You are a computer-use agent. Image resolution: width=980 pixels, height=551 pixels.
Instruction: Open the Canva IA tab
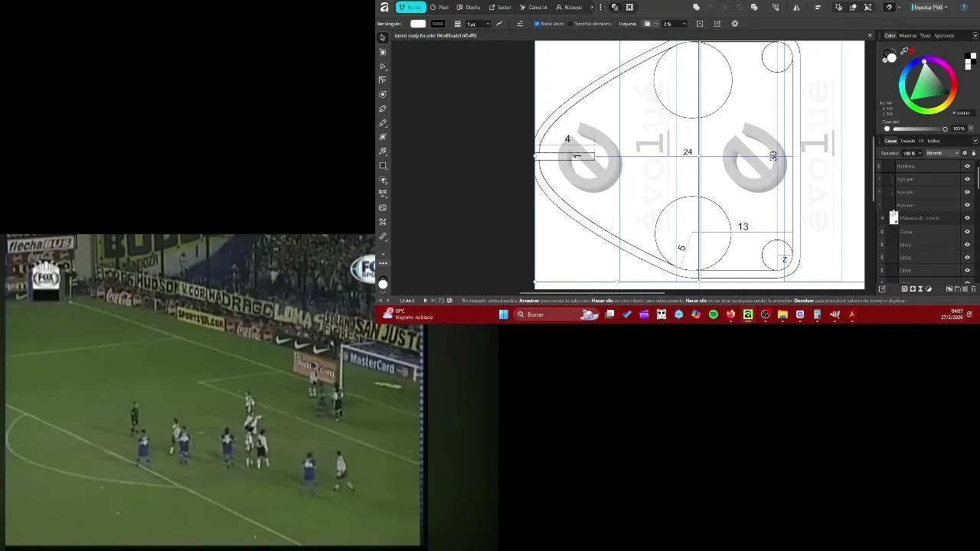(x=534, y=7)
